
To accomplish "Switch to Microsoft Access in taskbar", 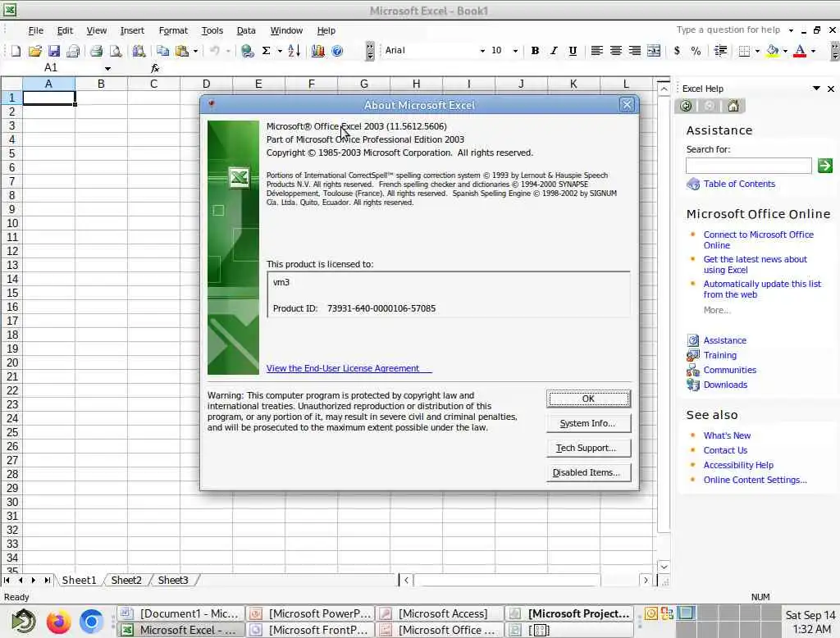I will [x=440, y=614].
